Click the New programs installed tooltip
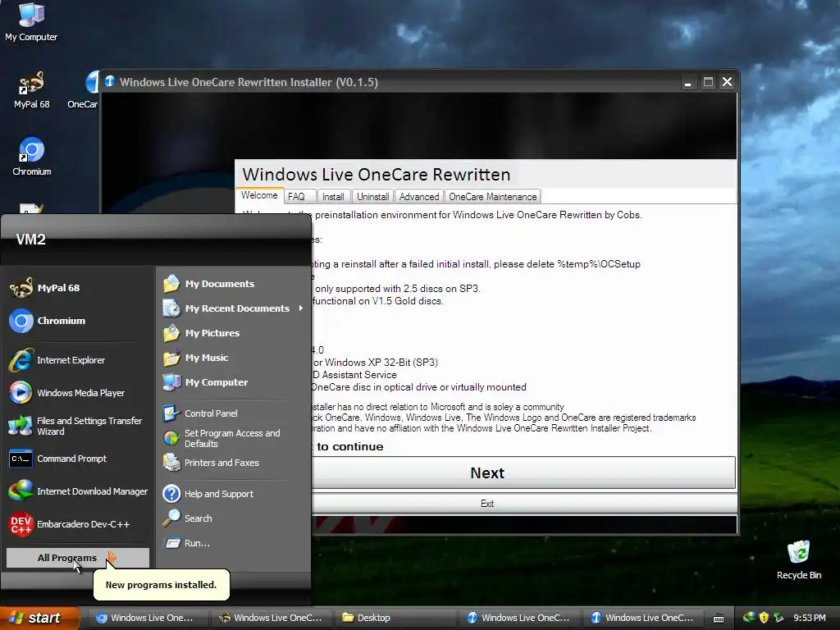The image size is (840, 630). click(162, 585)
